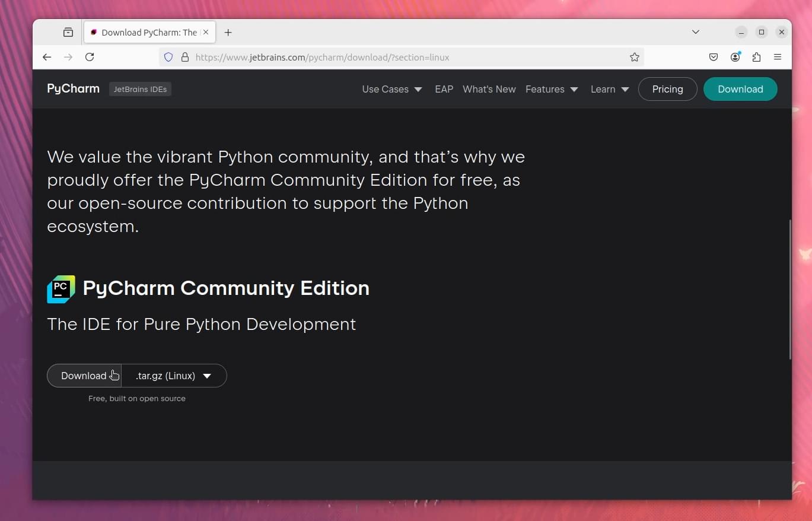
Task: Go back to the previous page
Action: tap(47, 57)
